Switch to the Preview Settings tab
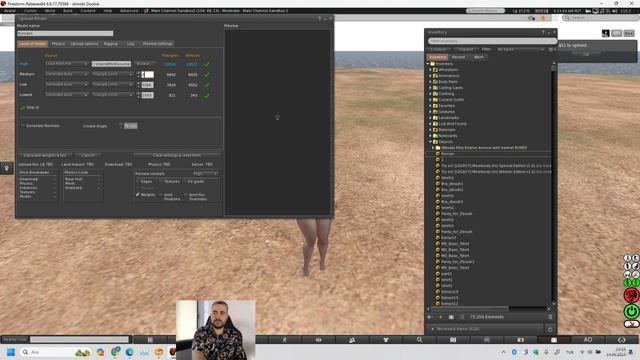Viewport: 640px width, 360px height. pyautogui.click(x=158, y=44)
